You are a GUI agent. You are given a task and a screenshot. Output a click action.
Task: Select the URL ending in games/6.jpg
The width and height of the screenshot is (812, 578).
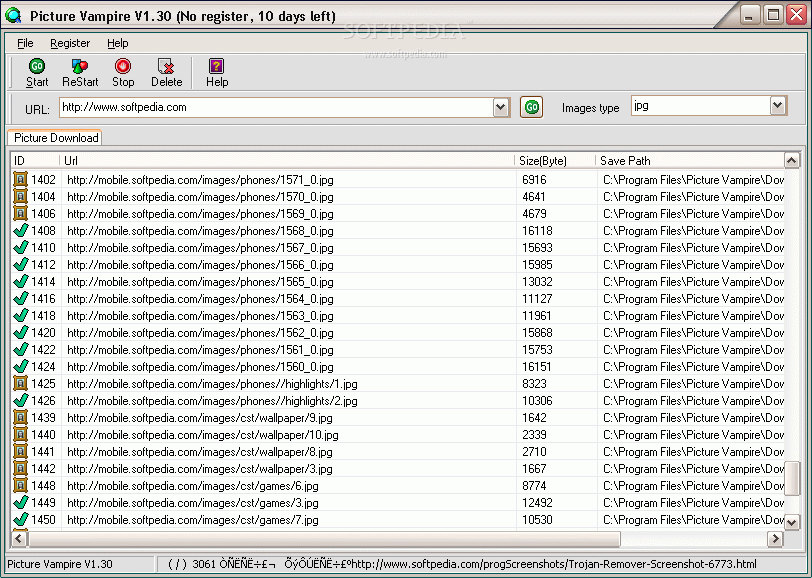pos(193,486)
